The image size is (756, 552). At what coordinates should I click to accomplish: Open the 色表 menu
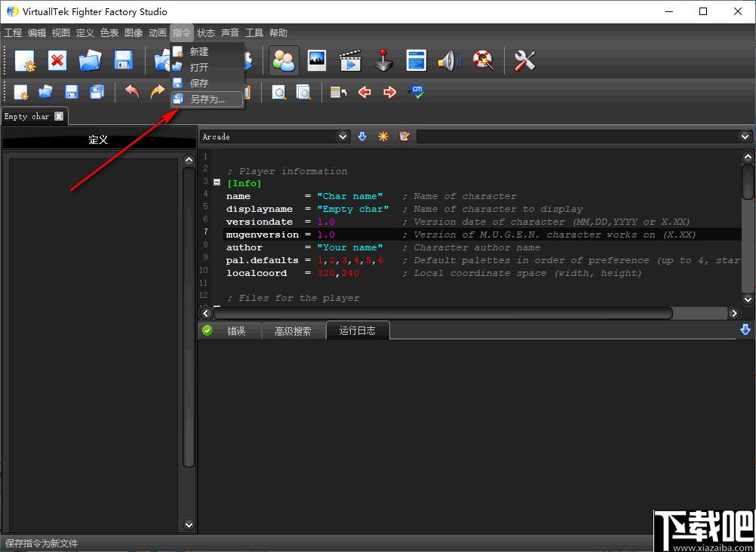pyautogui.click(x=109, y=32)
